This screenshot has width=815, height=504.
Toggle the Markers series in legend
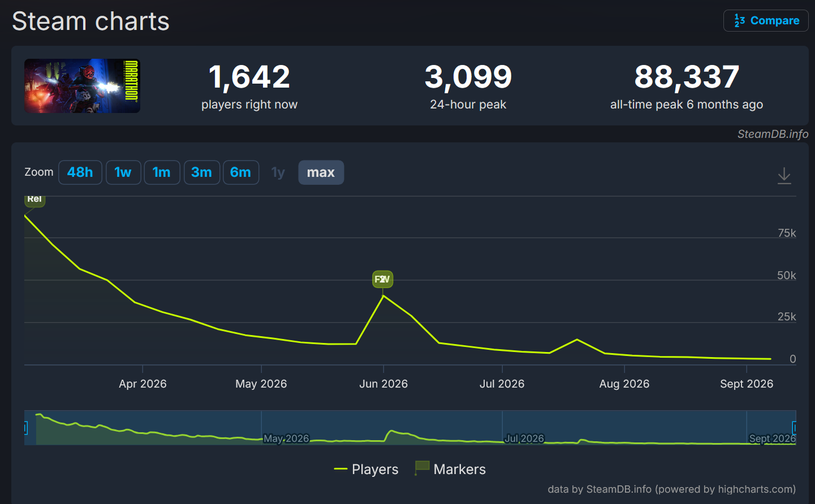[x=450, y=469]
